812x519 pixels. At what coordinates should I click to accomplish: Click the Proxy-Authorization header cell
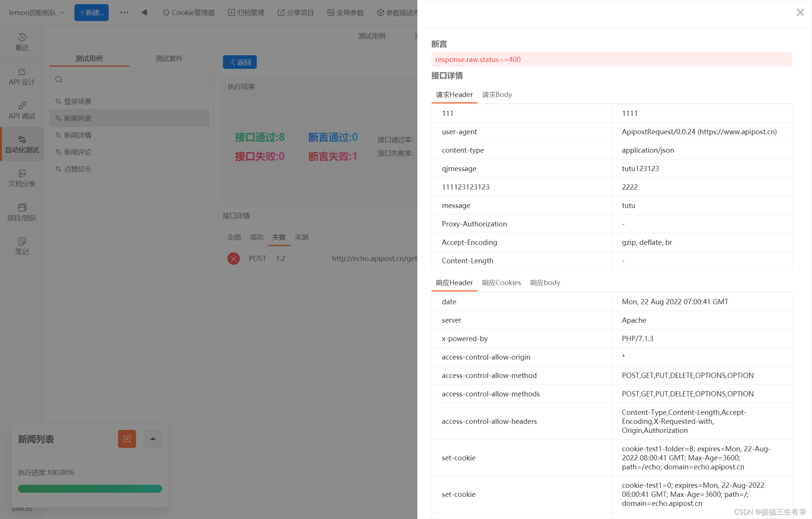tap(522, 224)
